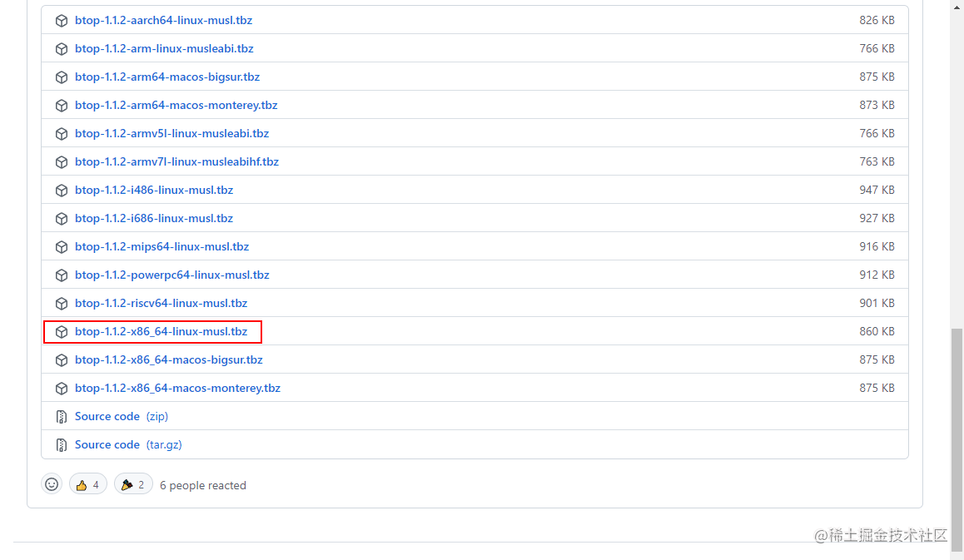Image resolution: width=964 pixels, height=560 pixels.
Task: Download btop-1.1.2-i486-linux-musl.tbz
Action: pos(154,190)
